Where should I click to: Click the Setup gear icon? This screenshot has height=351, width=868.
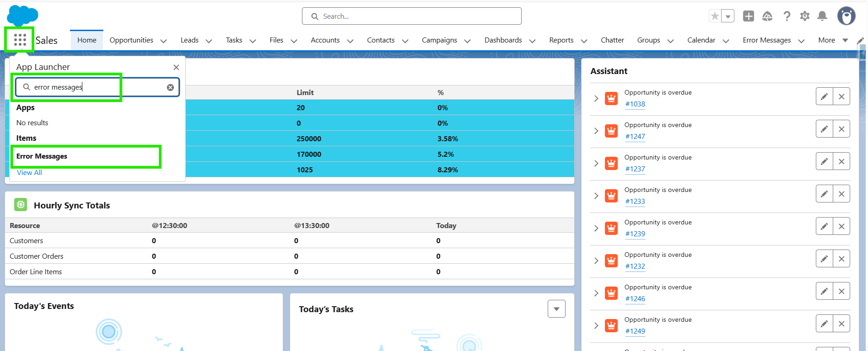804,16
